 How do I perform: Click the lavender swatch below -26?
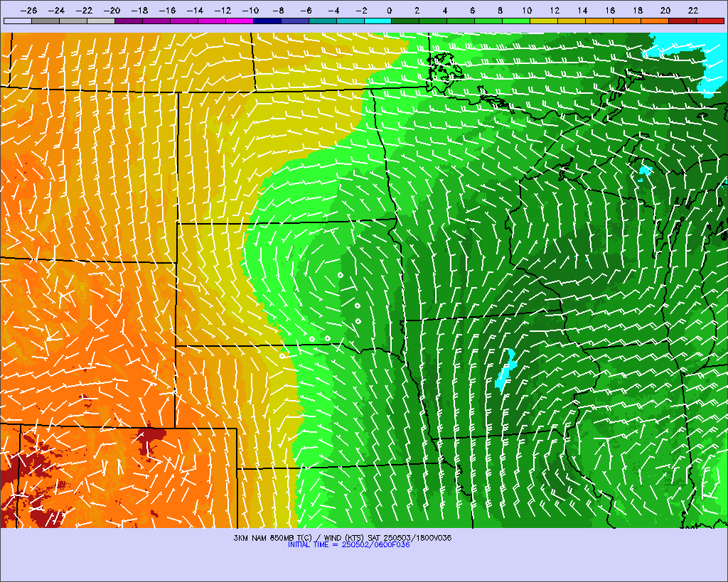[x=18, y=21]
